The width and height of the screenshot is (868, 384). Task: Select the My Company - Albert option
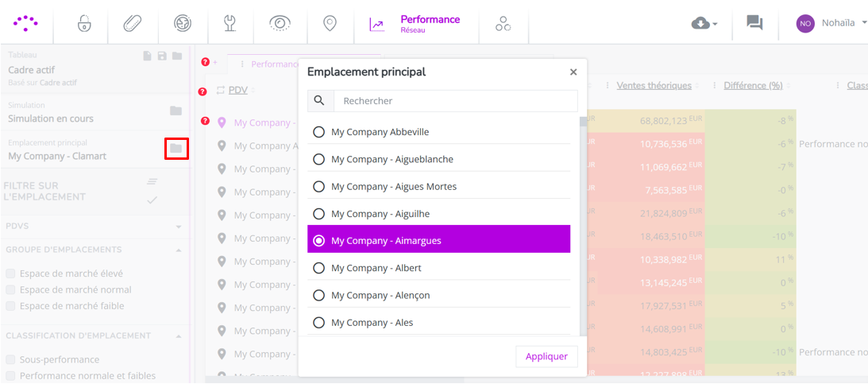438,268
